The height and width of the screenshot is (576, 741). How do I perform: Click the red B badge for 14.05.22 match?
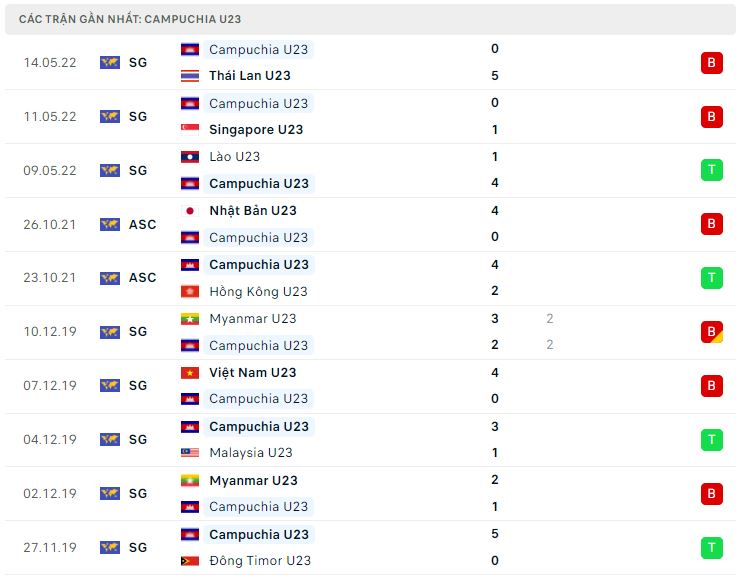(x=711, y=62)
